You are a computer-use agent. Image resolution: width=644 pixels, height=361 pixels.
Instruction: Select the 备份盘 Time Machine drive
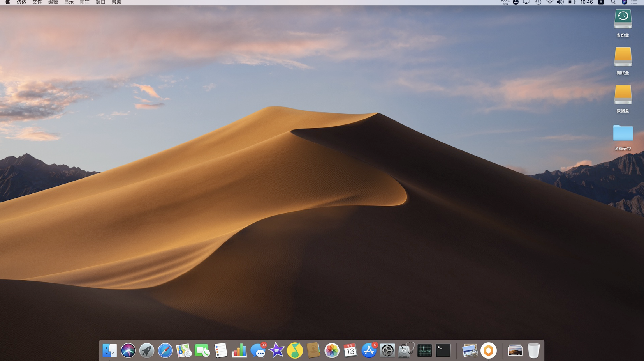623,19
